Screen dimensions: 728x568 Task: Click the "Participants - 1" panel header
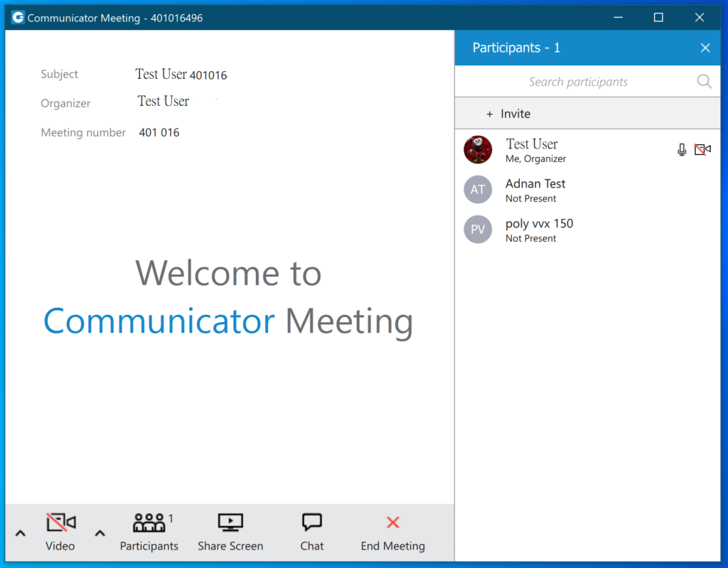(516, 48)
